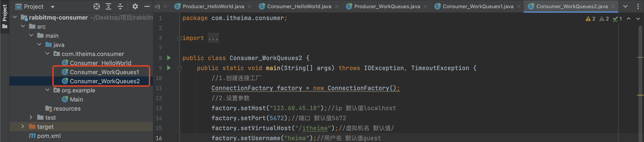
Task: Run main method from line 9 gutter
Action: click(x=169, y=68)
